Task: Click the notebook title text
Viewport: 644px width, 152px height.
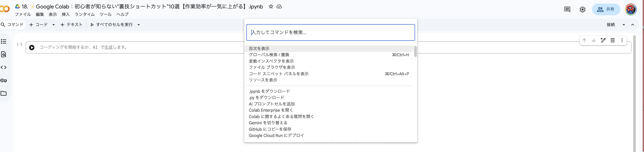Action: point(142,6)
